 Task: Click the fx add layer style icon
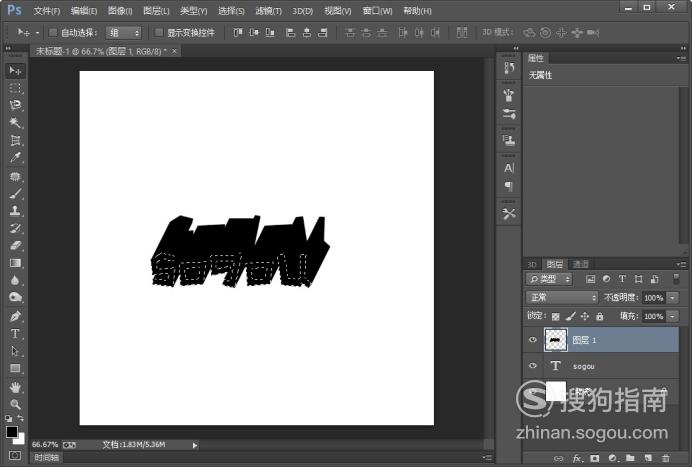pos(577,458)
